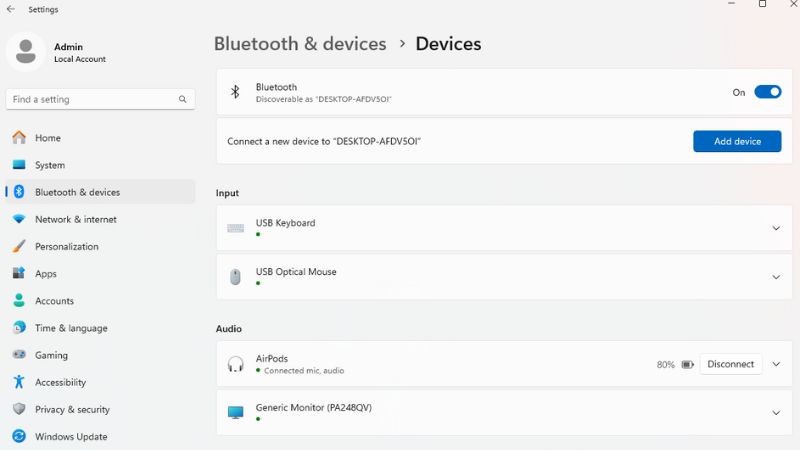Expand the USB Keyboard entry
This screenshot has height=450, width=800.
[776, 228]
